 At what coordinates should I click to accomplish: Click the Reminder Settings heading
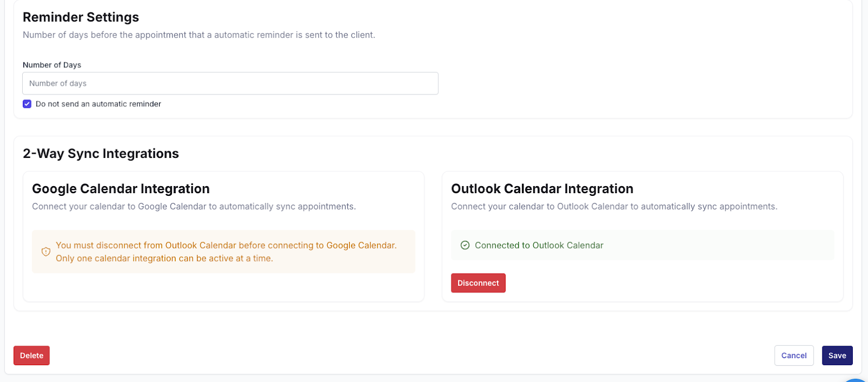81,17
